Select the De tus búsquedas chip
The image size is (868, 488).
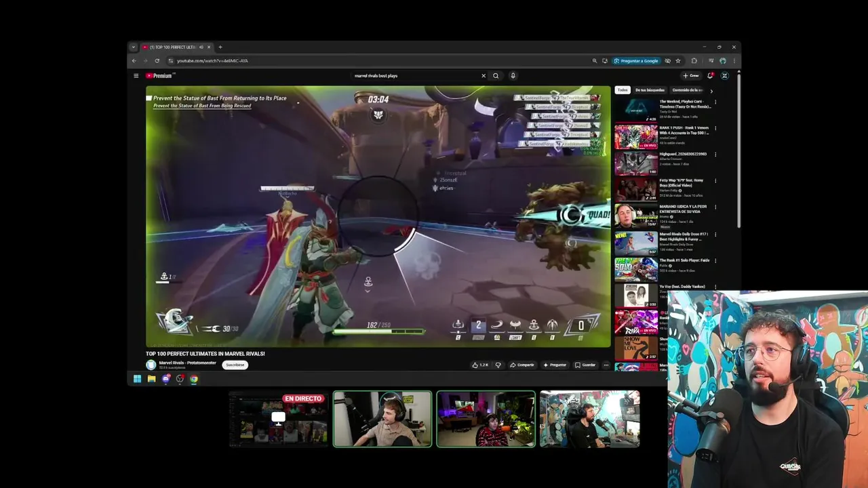pyautogui.click(x=650, y=90)
